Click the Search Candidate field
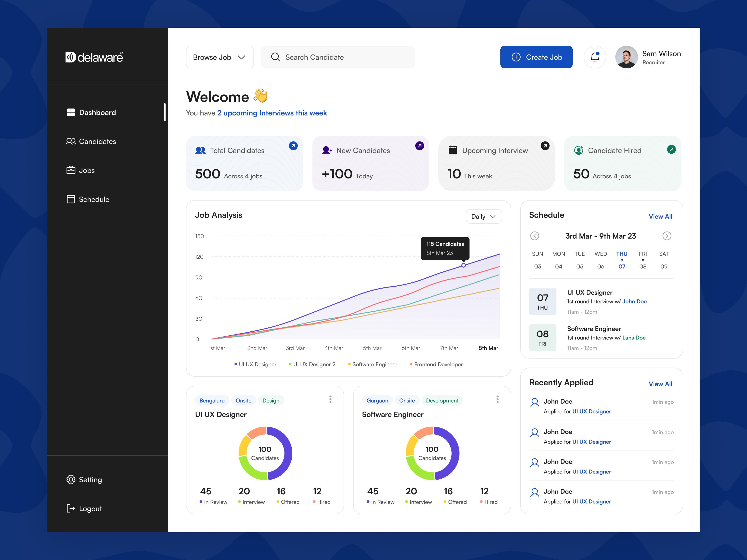 [x=338, y=57]
